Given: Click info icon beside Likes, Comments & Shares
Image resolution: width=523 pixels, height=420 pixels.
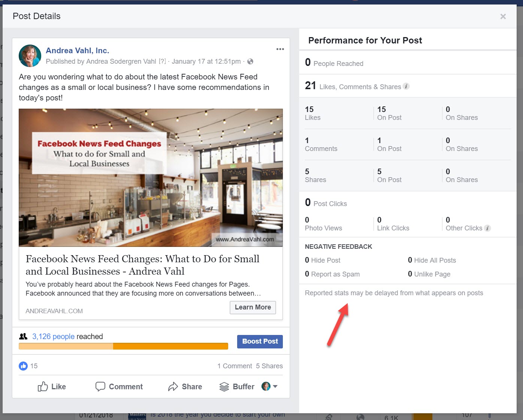Looking at the screenshot, I should tap(406, 86).
